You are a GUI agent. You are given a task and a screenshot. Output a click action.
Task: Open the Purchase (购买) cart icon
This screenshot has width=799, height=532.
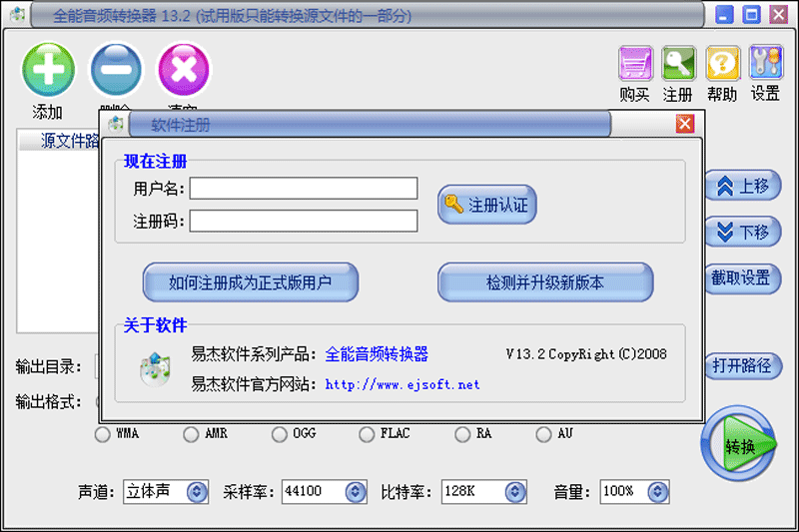click(635, 65)
